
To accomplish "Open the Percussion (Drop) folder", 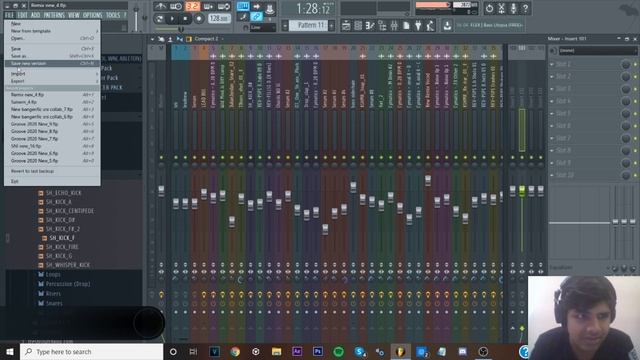I will tap(68, 284).
